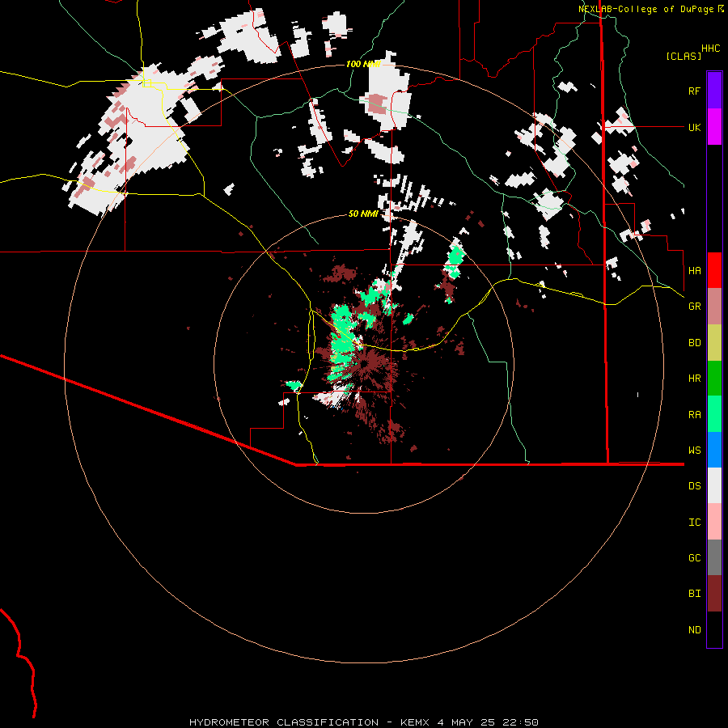
Task: Click the UK magenta color swatch
Action: 714,127
